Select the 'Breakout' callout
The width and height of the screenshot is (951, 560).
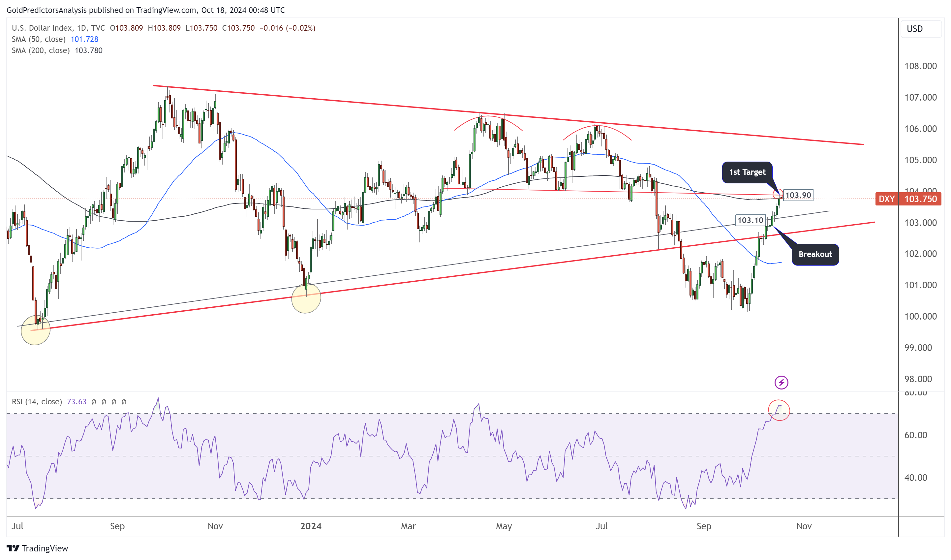coord(815,254)
